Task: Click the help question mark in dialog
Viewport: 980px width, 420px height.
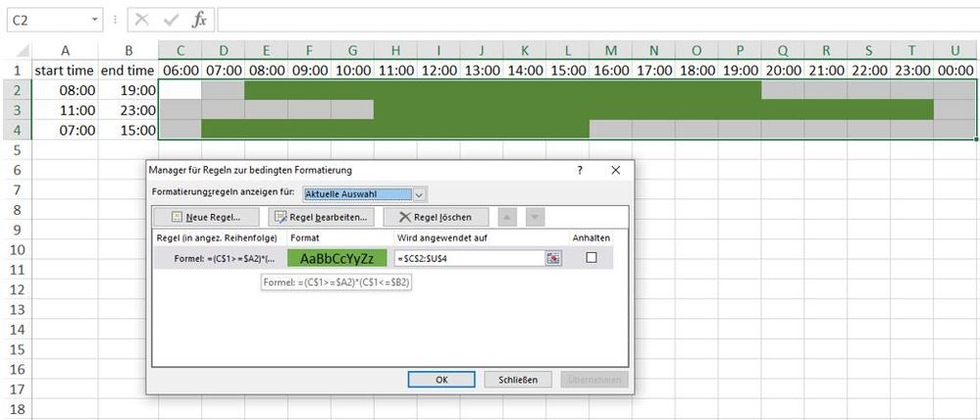Action: point(580,170)
